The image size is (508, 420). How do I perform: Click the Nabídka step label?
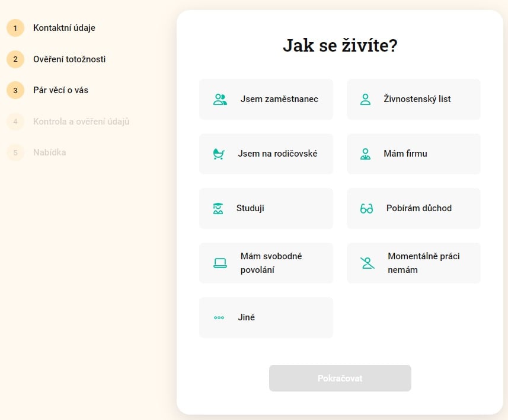pyautogui.click(x=50, y=152)
